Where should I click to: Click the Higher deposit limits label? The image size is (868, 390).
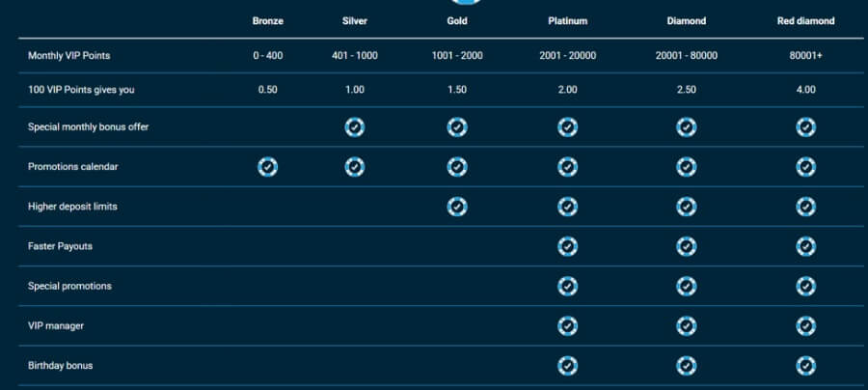[x=72, y=207]
